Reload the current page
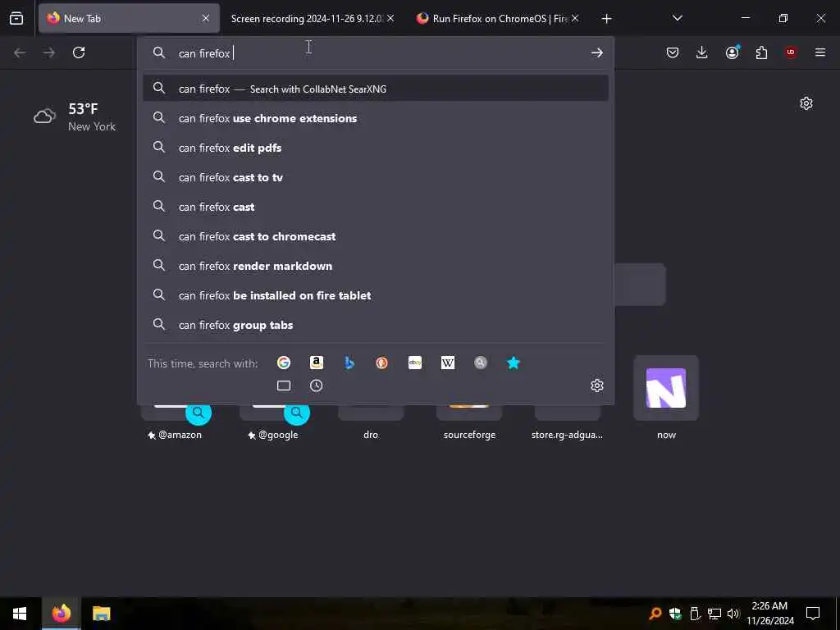Viewport: 840px width, 630px height. tap(79, 52)
